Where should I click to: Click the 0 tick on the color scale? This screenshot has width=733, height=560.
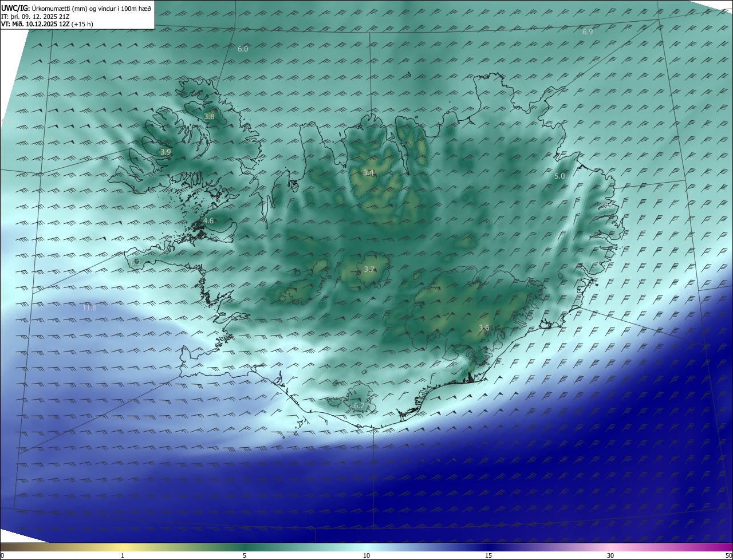2,555
